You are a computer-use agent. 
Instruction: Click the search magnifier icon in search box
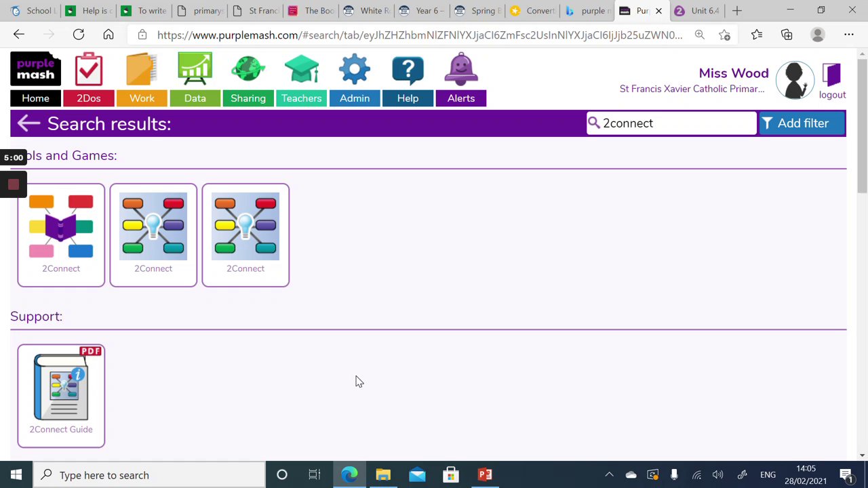click(594, 123)
